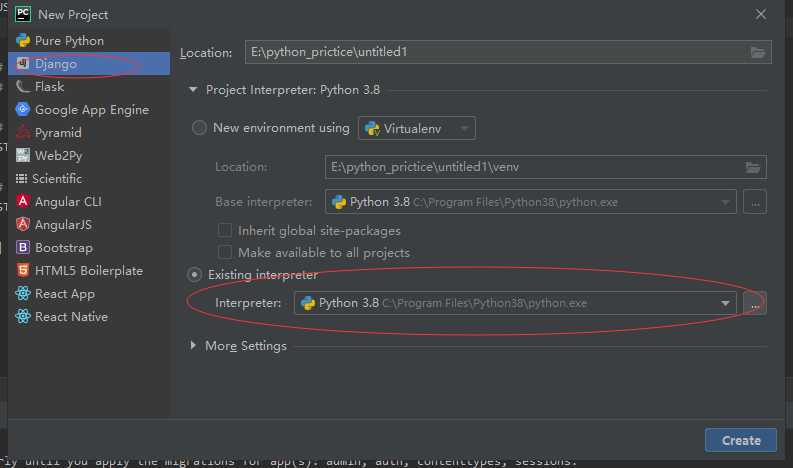Click the Scientific project icon
Viewport: 793px width, 468px height.
[21, 178]
